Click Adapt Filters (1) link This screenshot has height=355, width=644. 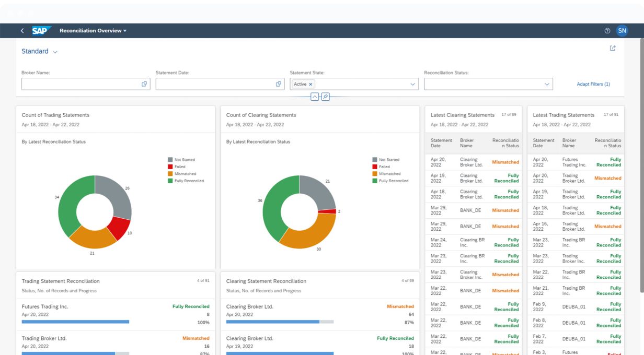tap(593, 84)
